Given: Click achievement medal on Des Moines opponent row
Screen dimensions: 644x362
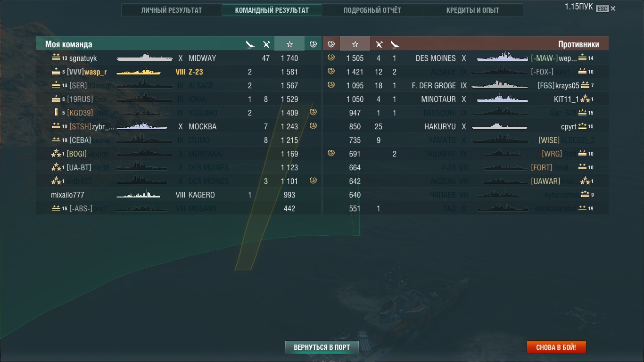Looking at the screenshot, I should (331, 58).
